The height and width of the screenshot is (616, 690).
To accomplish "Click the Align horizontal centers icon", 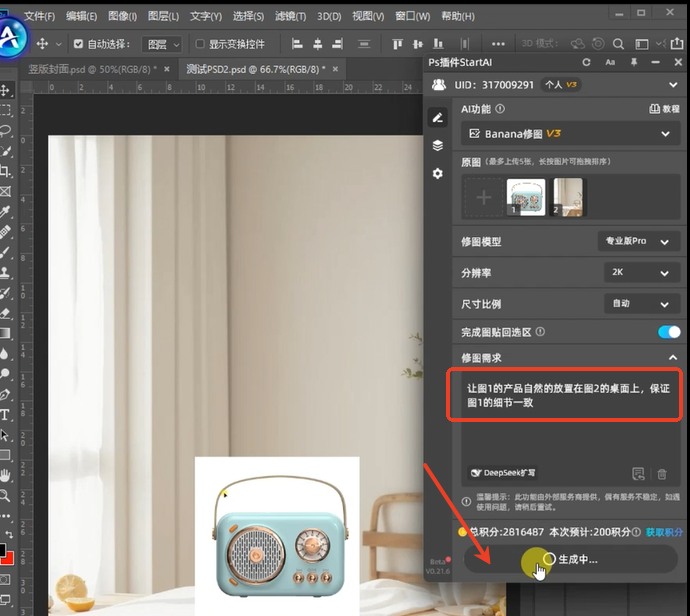I will click(317, 44).
